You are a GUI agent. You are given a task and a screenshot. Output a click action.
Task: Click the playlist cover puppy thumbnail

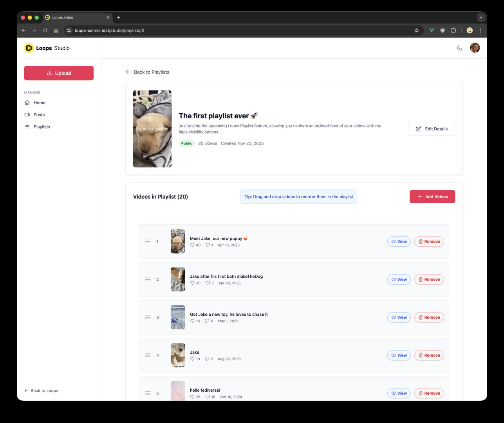[152, 129]
